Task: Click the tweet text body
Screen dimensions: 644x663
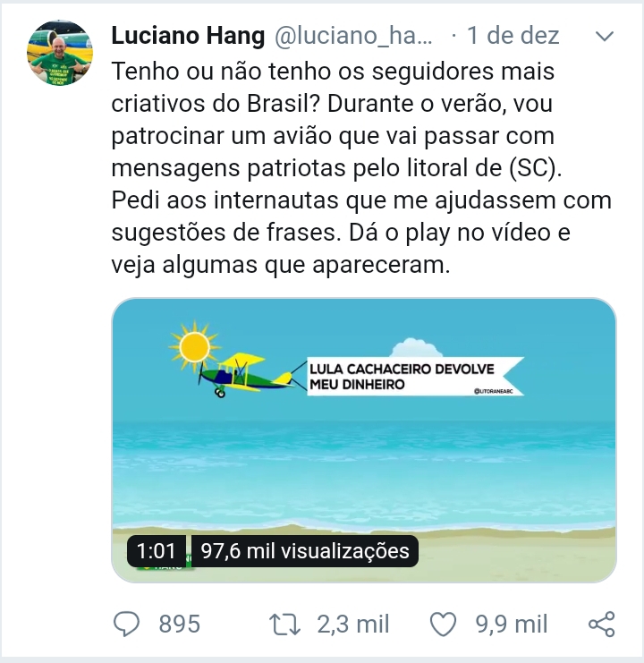Action: click(361, 168)
